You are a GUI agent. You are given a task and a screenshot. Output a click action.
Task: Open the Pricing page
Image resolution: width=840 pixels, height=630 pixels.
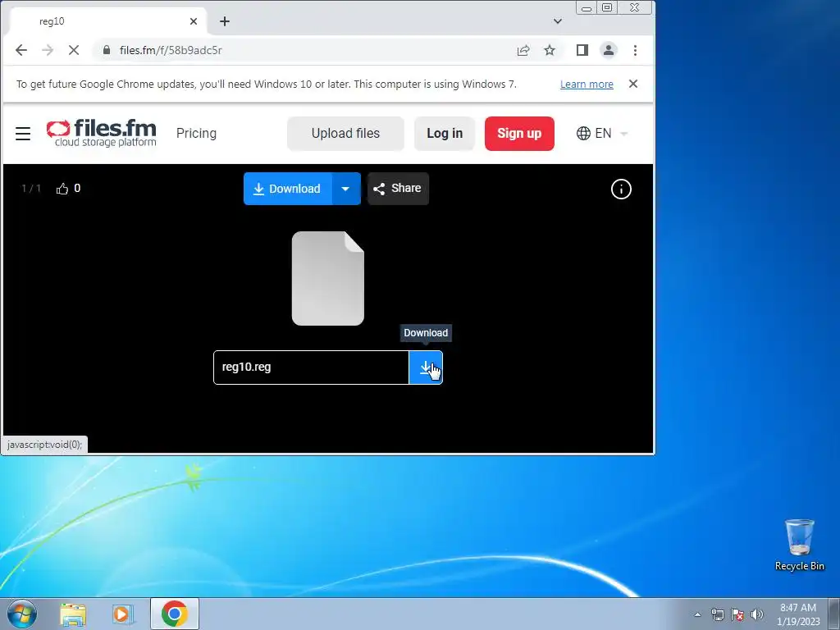[196, 134]
